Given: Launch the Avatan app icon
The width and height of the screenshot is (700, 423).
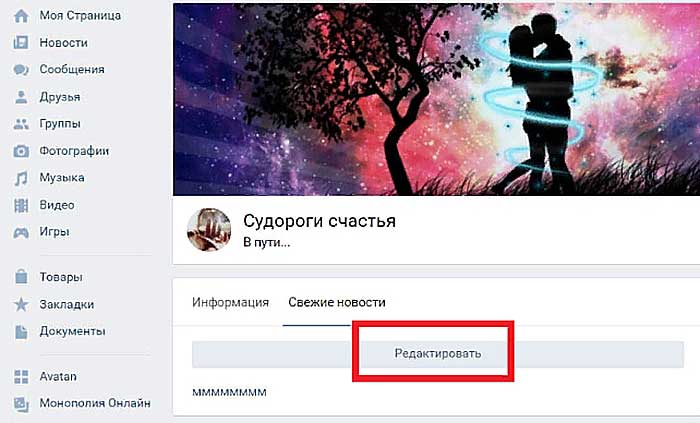Looking at the screenshot, I should (21, 377).
